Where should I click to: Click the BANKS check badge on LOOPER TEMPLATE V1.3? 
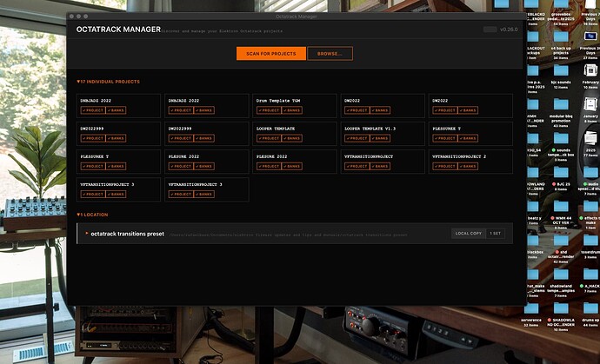point(380,138)
